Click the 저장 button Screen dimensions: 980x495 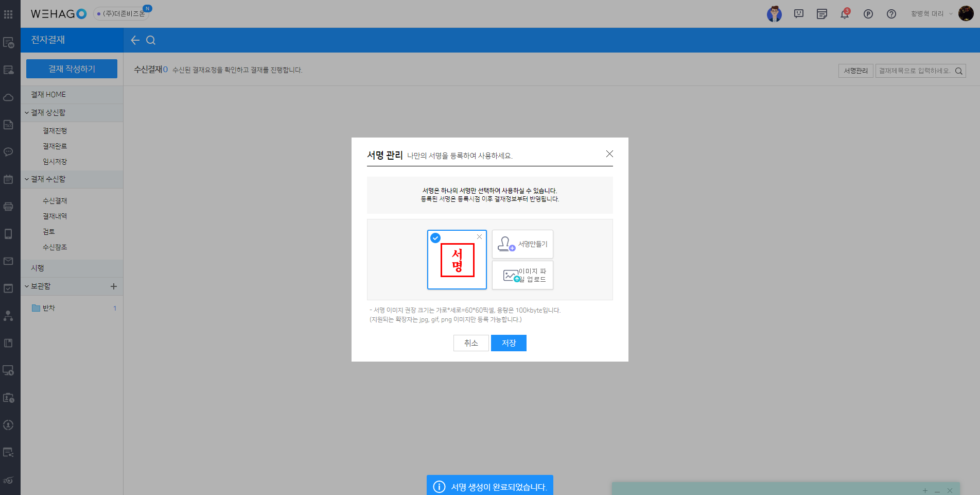(x=509, y=343)
